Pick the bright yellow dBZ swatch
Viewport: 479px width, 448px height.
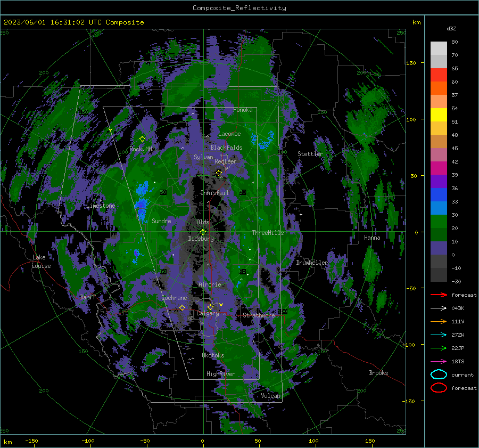click(439, 115)
